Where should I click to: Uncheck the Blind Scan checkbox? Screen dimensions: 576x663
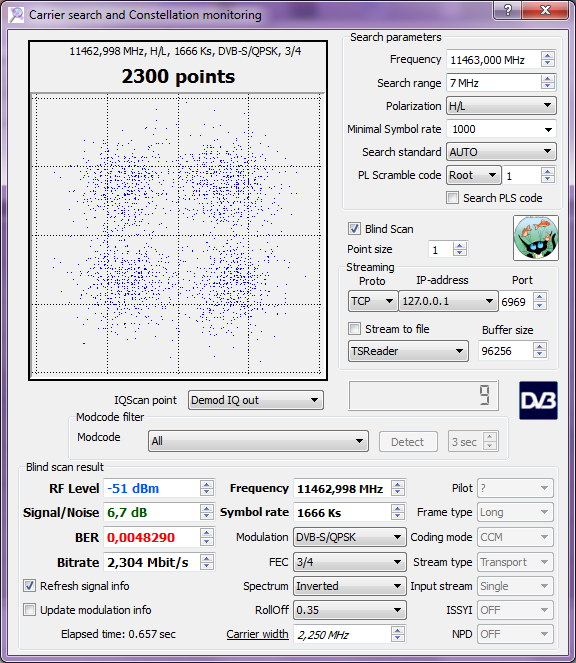[354, 229]
